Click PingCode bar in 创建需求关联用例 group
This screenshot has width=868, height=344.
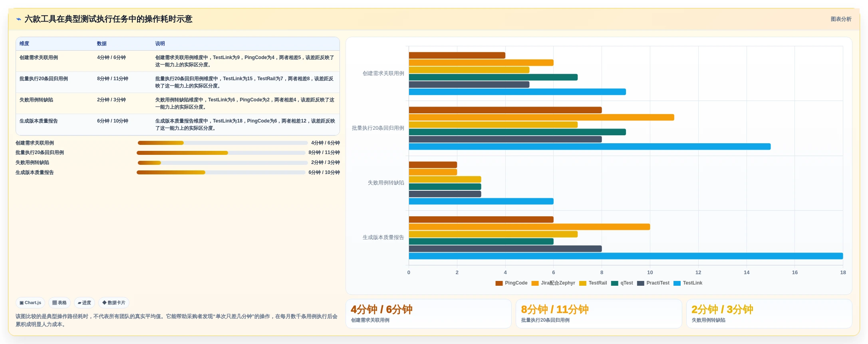point(457,55)
